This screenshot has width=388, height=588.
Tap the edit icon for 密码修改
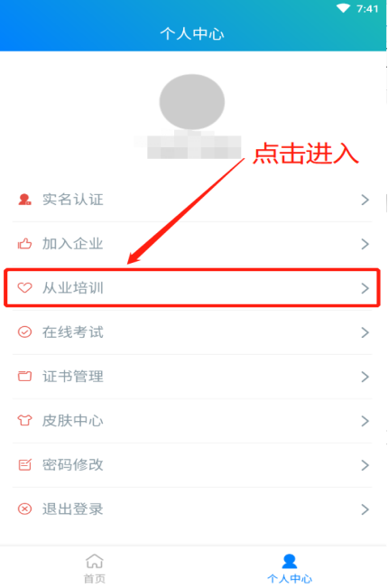pyautogui.click(x=24, y=464)
